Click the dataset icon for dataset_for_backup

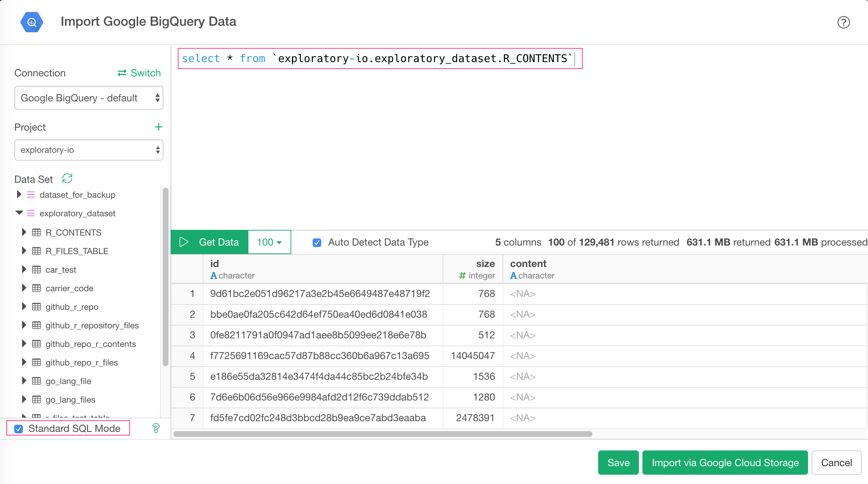[x=31, y=195]
